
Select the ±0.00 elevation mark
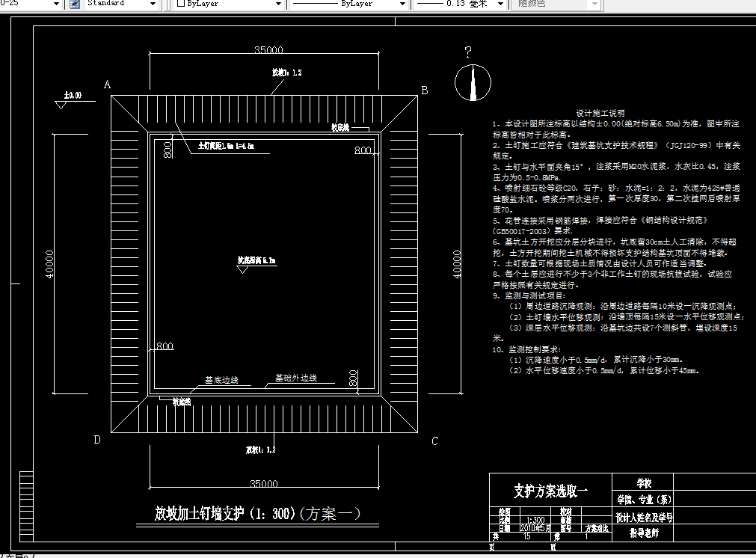[x=73, y=96]
